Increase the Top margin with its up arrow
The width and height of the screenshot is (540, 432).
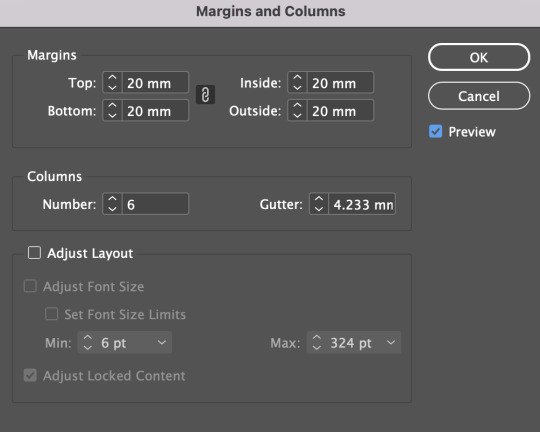pyautogui.click(x=112, y=78)
